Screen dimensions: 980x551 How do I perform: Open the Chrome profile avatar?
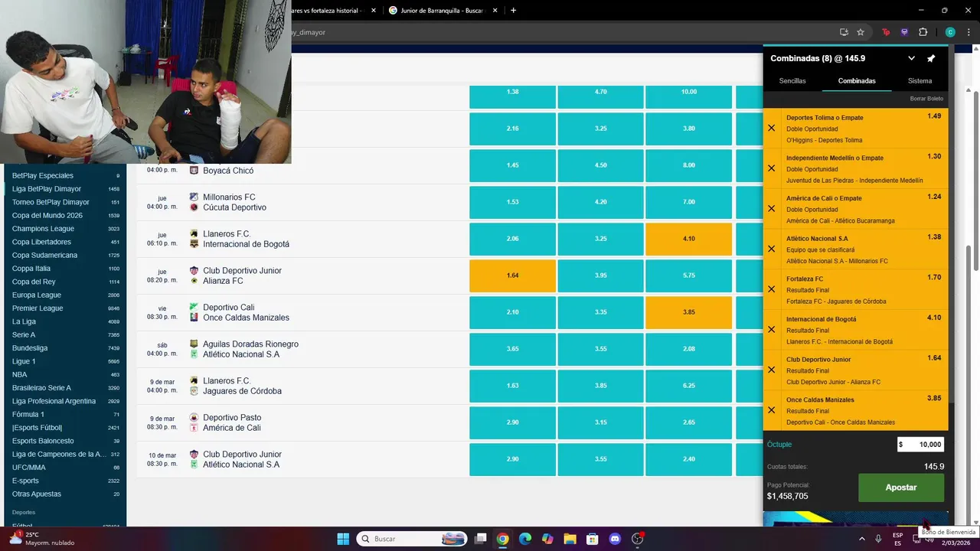pos(950,32)
